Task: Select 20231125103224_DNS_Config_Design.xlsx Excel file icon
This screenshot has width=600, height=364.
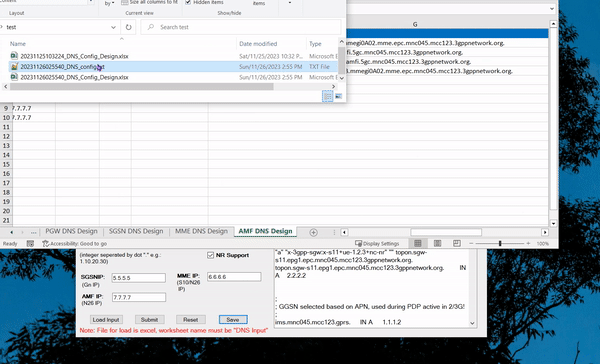Action: coord(14,56)
